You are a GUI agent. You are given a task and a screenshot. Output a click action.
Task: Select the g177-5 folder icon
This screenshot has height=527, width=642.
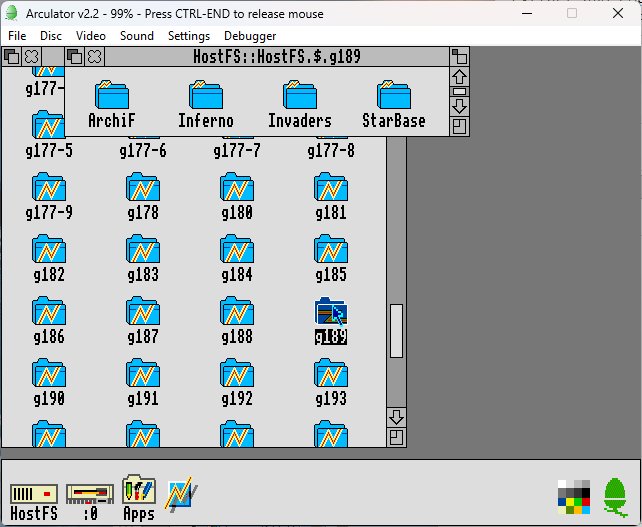[49, 124]
